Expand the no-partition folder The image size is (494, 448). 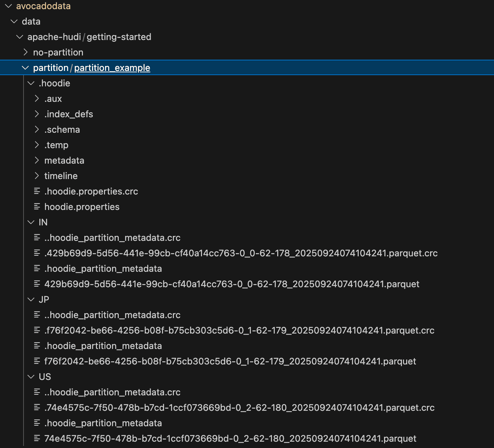[26, 52]
